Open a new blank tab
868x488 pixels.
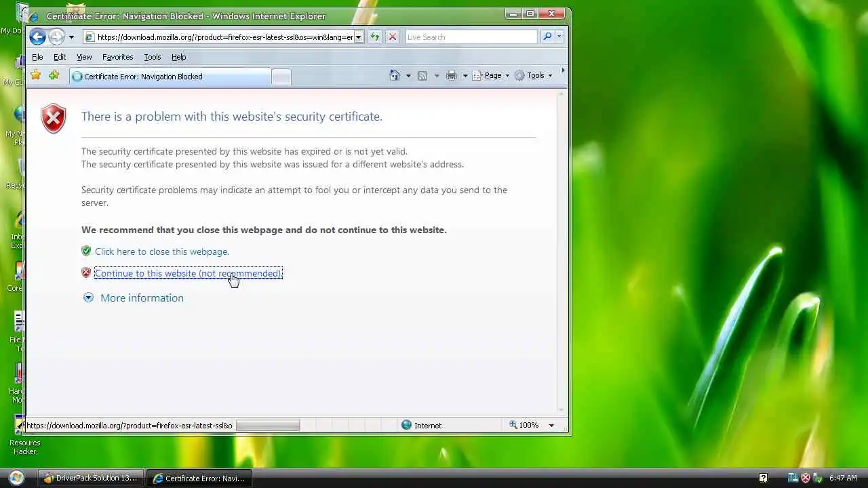pyautogui.click(x=281, y=77)
